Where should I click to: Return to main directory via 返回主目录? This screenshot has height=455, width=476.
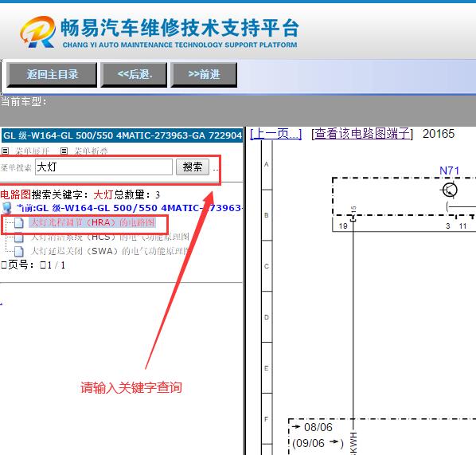(x=52, y=74)
